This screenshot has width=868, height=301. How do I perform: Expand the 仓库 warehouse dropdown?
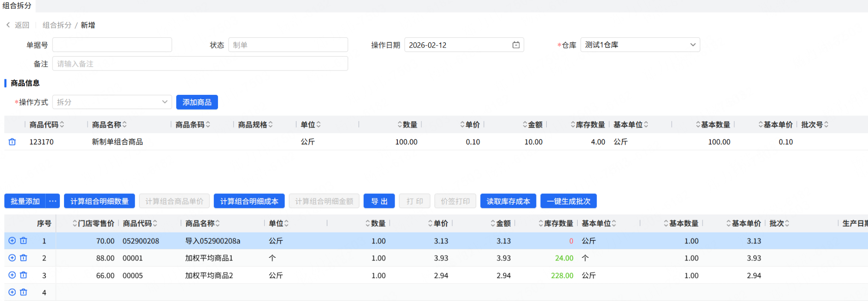(x=692, y=45)
